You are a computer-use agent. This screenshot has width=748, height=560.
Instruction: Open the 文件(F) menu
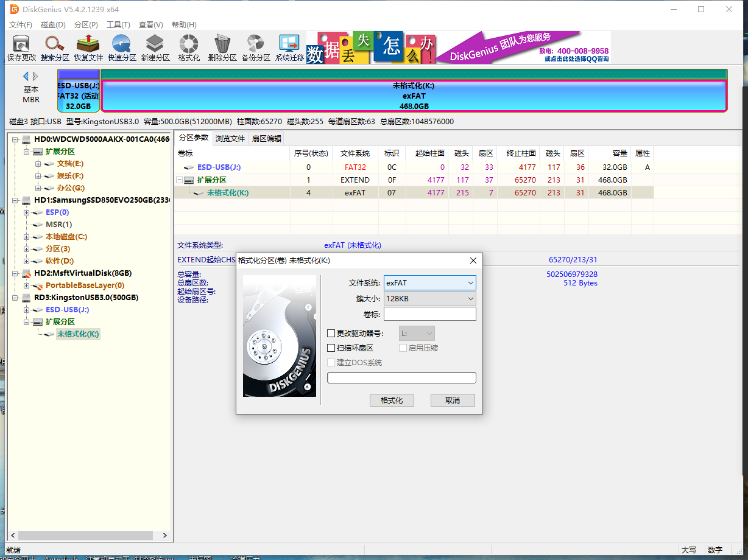coord(21,25)
